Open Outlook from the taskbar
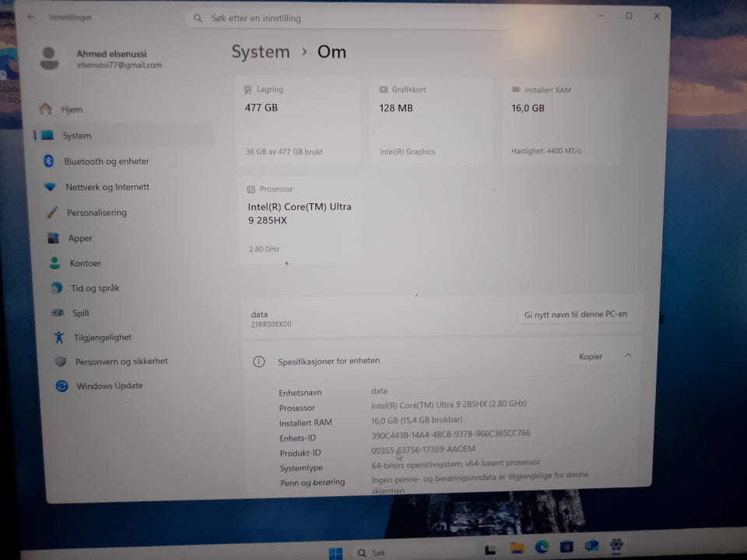Viewport: 747px width, 560px height. pyautogui.click(x=591, y=545)
